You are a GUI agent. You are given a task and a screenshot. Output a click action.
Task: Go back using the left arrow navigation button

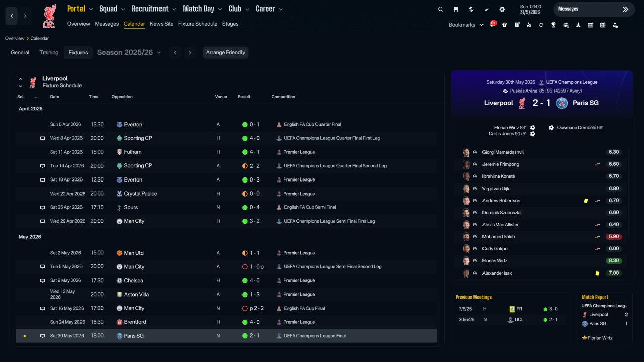point(12,16)
